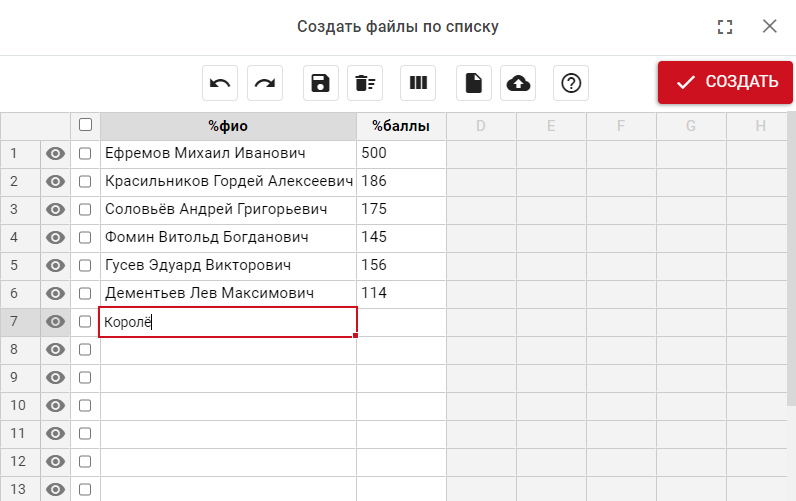Select checkbox in row 4 Фомин

(x=85, y=238)
